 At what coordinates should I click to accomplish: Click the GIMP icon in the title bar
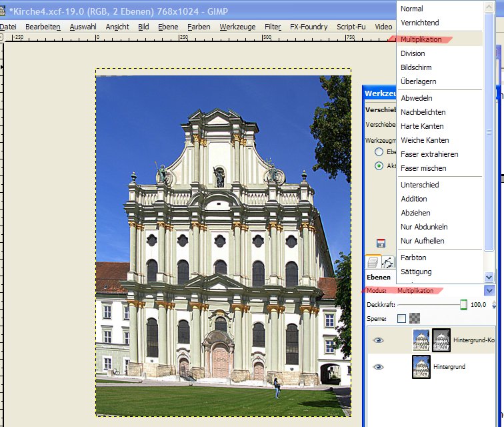(2, 11)
